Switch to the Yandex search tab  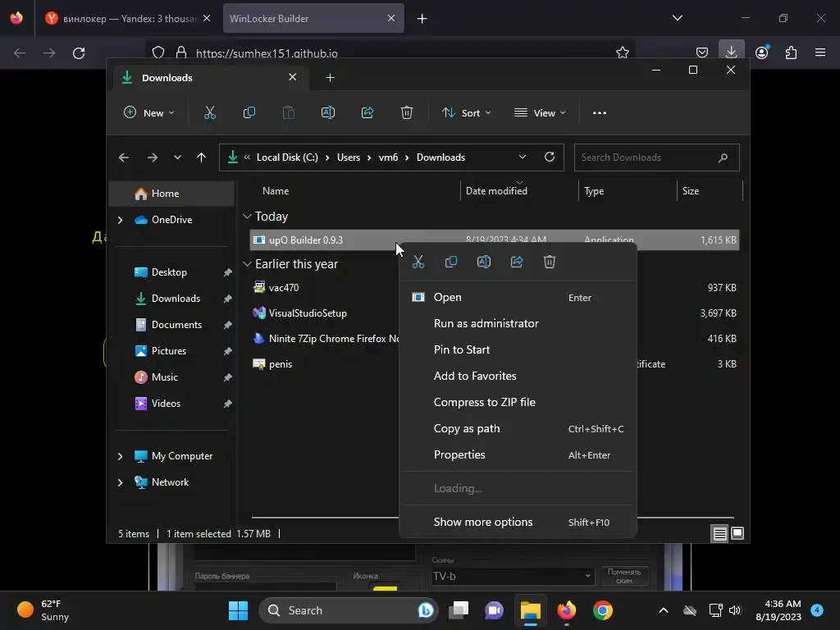click(127, 18)
